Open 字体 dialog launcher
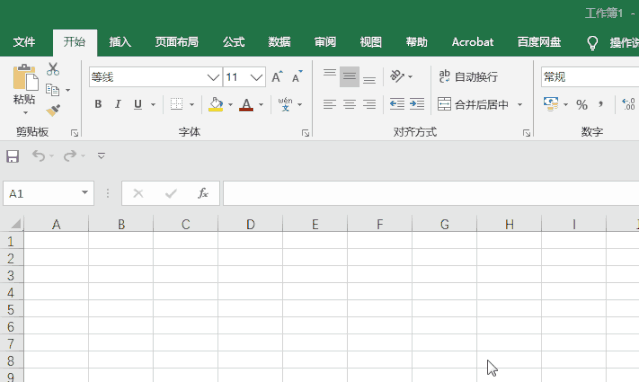639x382 pixels. (x=305, y=133)
